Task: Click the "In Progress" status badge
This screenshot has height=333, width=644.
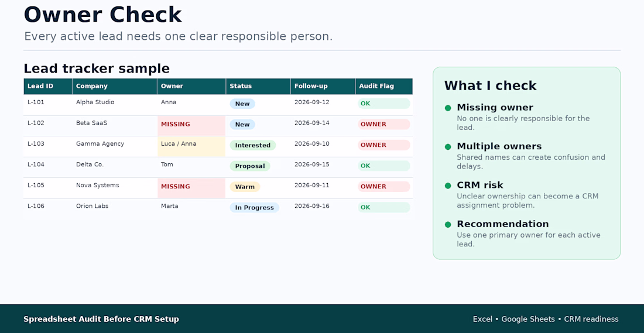Action: [254, 208]
